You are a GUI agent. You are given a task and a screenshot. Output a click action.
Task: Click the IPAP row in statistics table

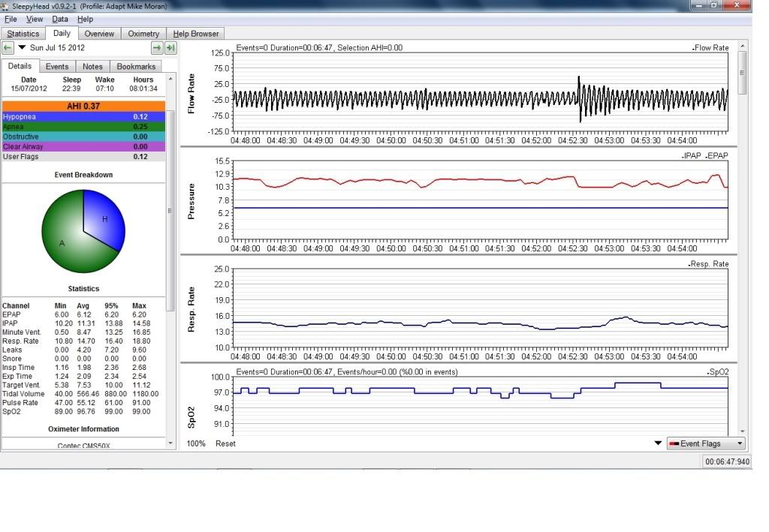tap(81, 323)
